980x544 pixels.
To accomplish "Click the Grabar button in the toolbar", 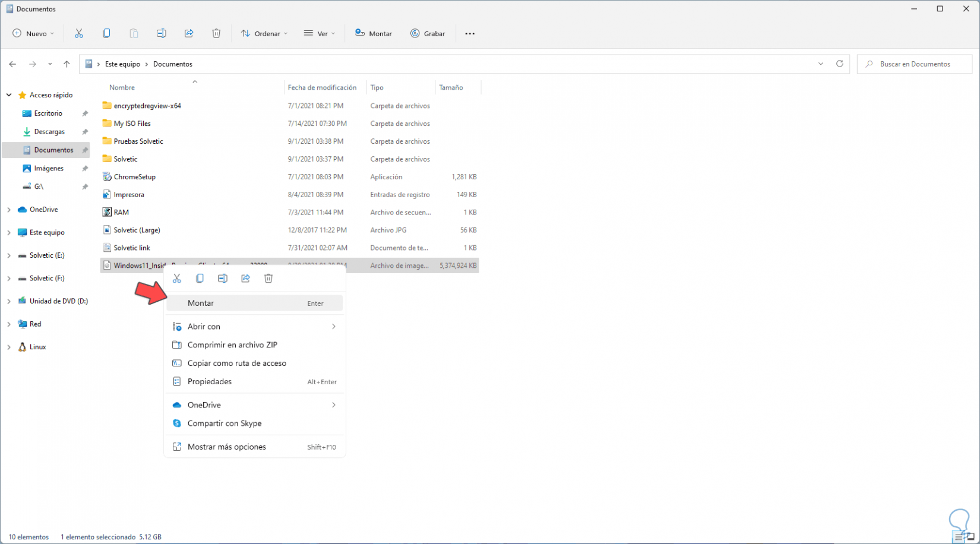I will (428, 34).
